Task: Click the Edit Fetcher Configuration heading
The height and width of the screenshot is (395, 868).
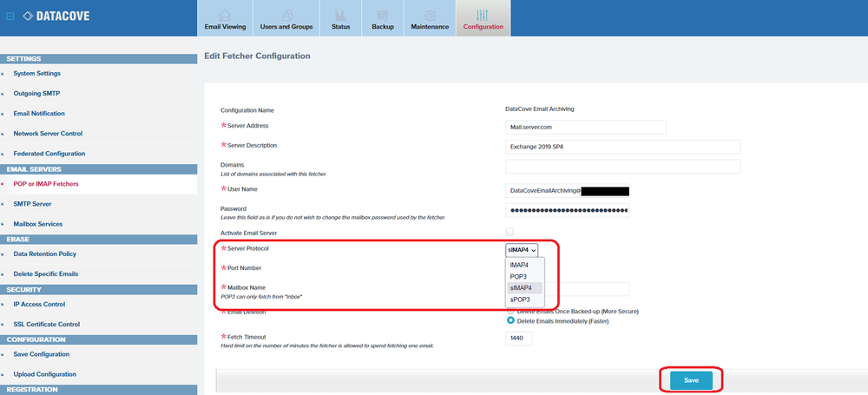Action: pos(258,56)
